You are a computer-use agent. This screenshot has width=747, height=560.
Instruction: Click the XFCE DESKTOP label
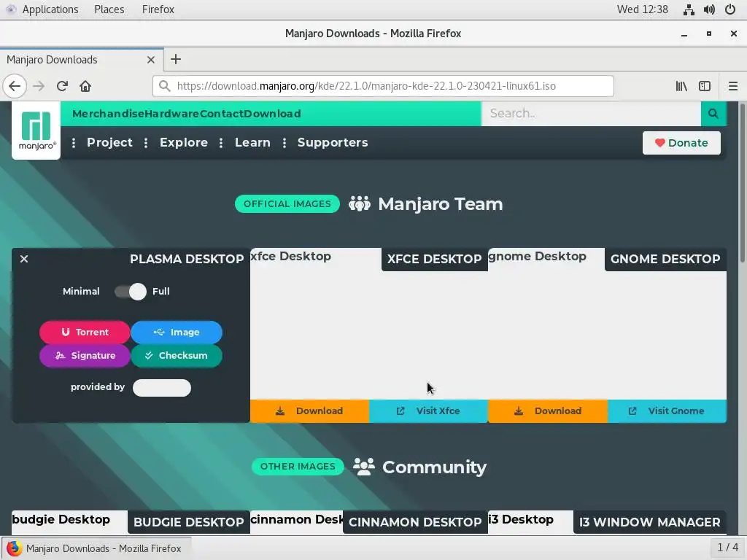(435, 259)
